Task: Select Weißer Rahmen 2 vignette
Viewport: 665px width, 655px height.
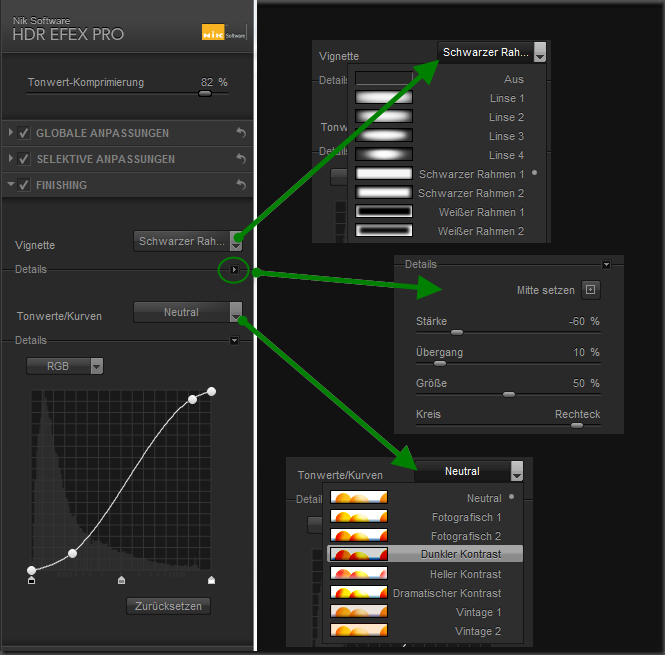Action: pyautogui.click(x=447, y=231)
